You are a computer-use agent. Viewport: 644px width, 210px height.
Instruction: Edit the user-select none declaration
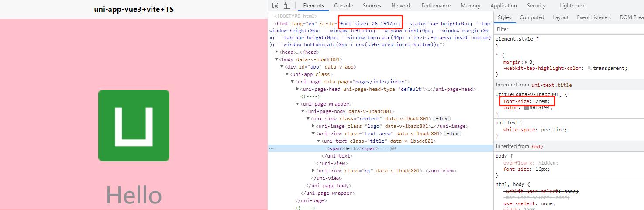529,203
